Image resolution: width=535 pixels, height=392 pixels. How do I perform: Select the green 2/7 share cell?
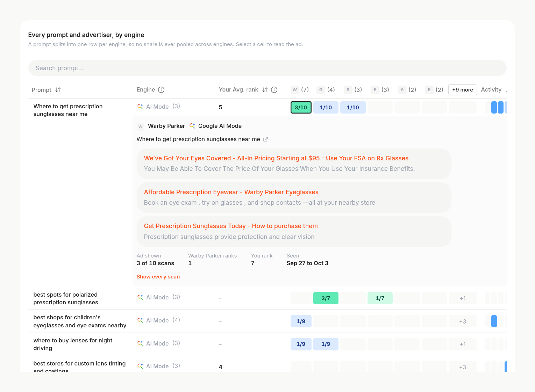tap(326, 298)
